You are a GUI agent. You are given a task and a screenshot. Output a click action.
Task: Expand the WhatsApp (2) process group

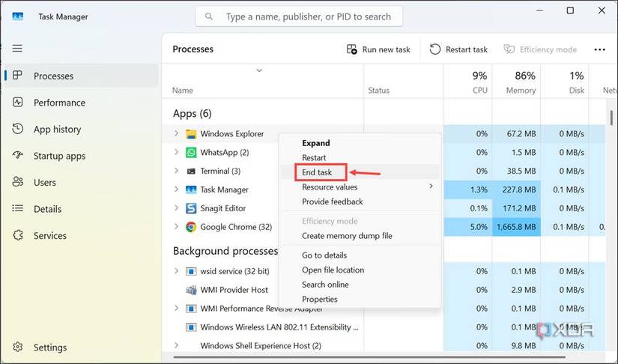point(177,152)
